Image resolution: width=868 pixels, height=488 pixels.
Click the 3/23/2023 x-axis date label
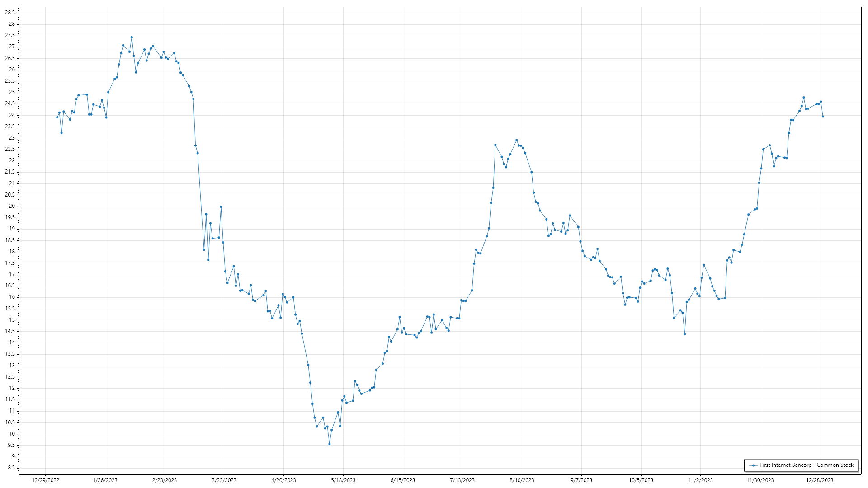pyautogui.click(x=224, y=480)
